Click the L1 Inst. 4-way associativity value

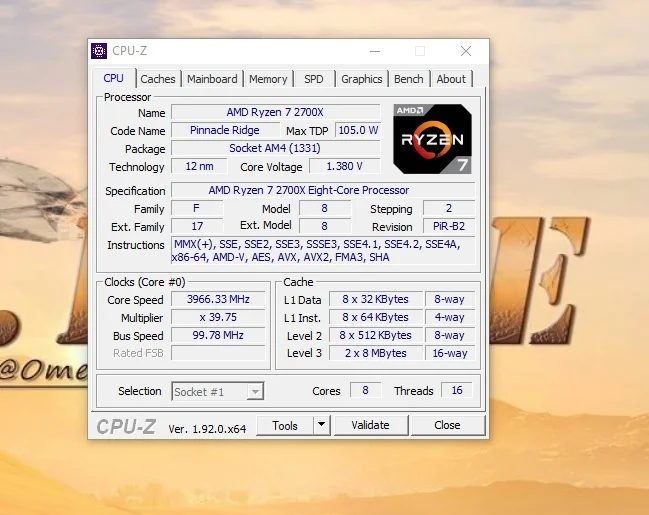(x=450, y=317)
